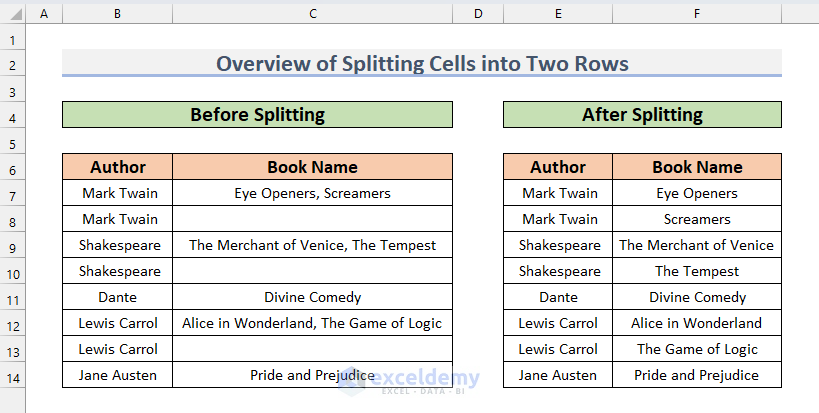Click the 'The Game of Logic' cell in column F
Image resolution: width=819 pixels, height=413 pixels.
[697, 349]
